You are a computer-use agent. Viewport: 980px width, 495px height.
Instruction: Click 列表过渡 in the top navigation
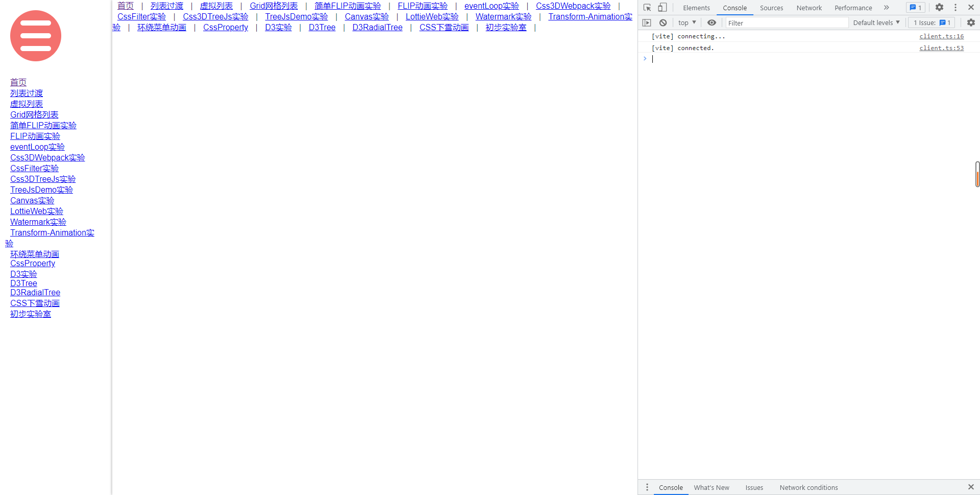coord(167,6)
